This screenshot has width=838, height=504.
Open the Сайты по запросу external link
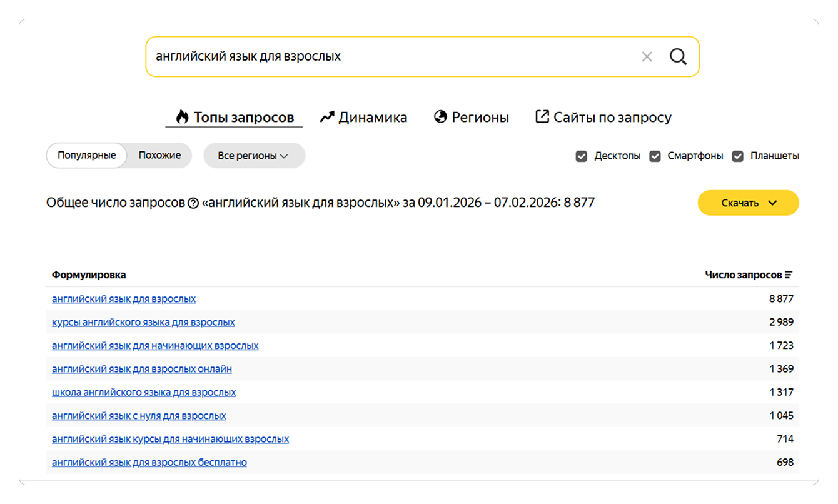[x=603, y=118]
